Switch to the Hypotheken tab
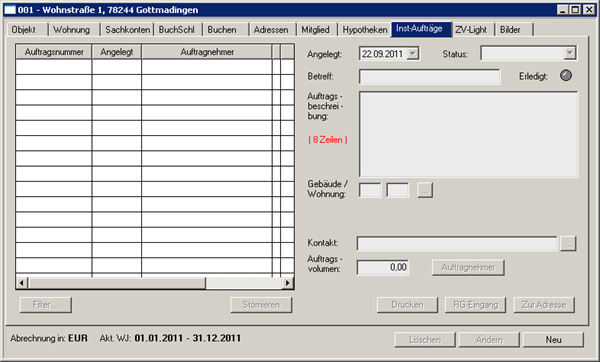Image resolution: width=600 pixels, height=362 pixels. 365,29
